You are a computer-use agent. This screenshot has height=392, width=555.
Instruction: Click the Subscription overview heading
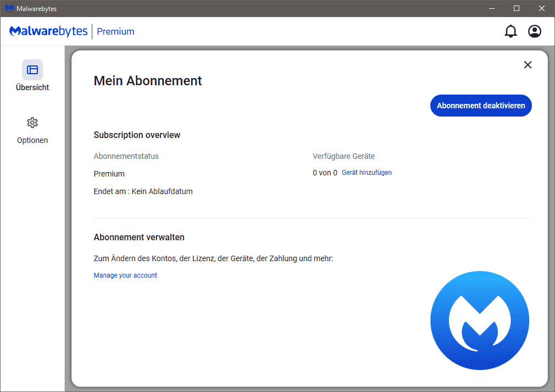137,135
